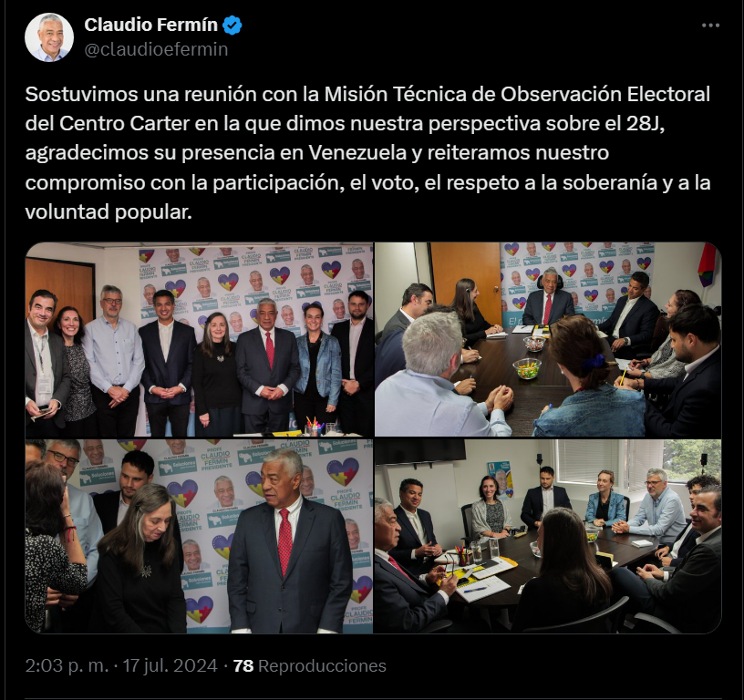This screenshot has height=700, width=744.
Task: Click the tweet text mentioning Centro Carter
Action: pos(367,153)
